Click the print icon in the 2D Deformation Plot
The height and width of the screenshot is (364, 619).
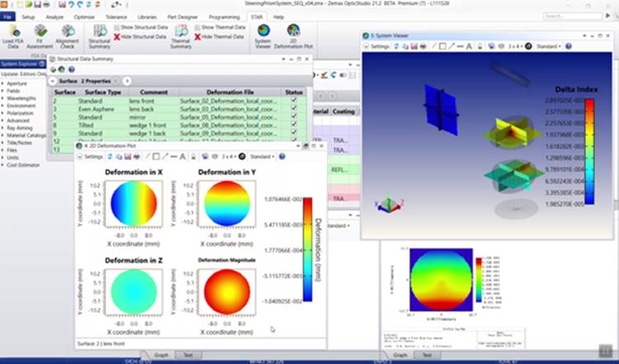pyautogui.click(x=136, y=157)
